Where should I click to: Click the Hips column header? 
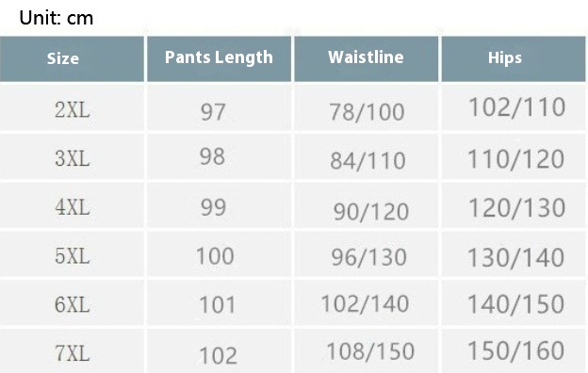pyautogui.click(x=514, y=58)
